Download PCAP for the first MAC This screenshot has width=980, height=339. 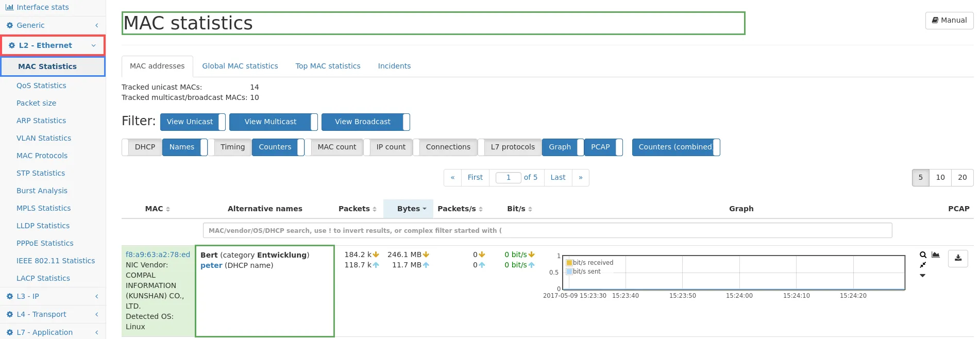point(958,258)
